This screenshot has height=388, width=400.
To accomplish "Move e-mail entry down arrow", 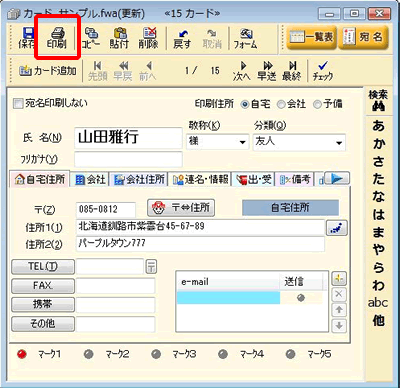I will (339, 325).
